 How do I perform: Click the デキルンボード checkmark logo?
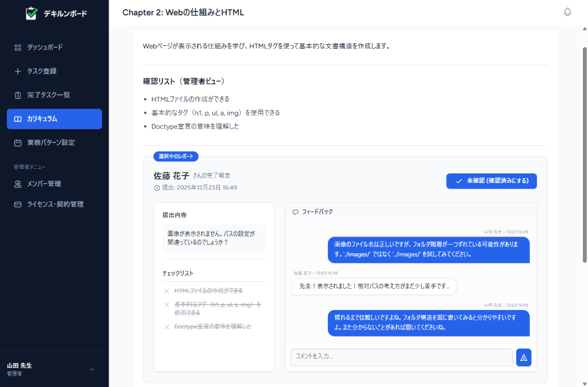[x=32, y=13]
